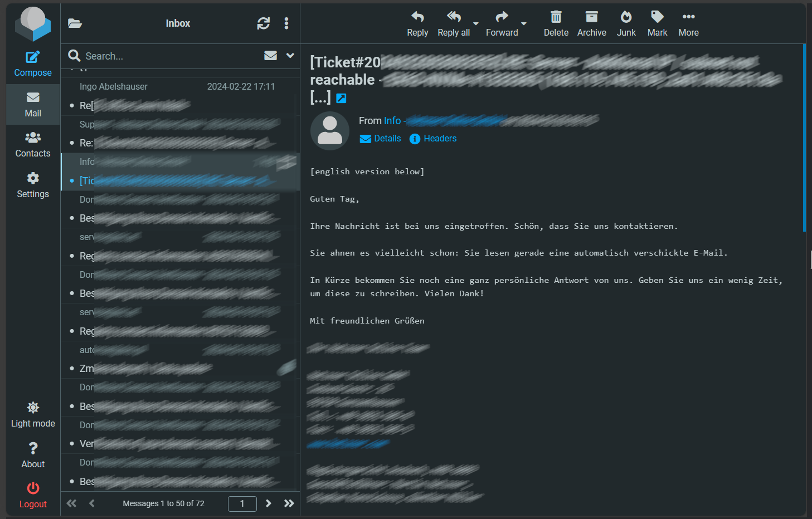
Task: Open message in new window icon
Action: pyautogui.click(x=342, y=99)
